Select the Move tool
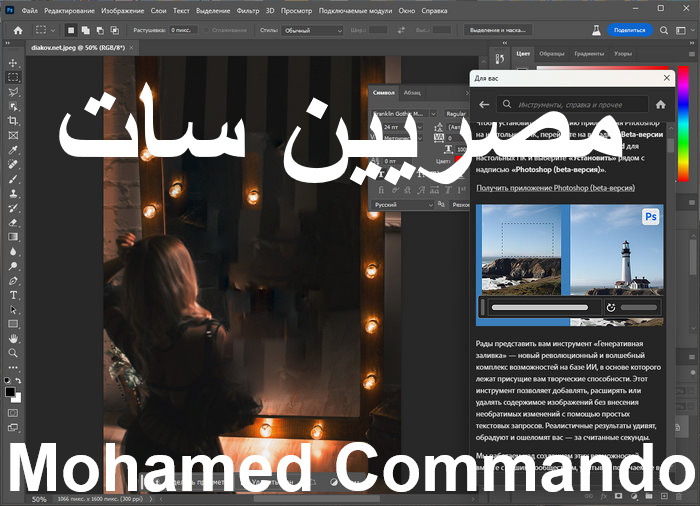Viewport: 700px width, 506px height. click(13, 63)
